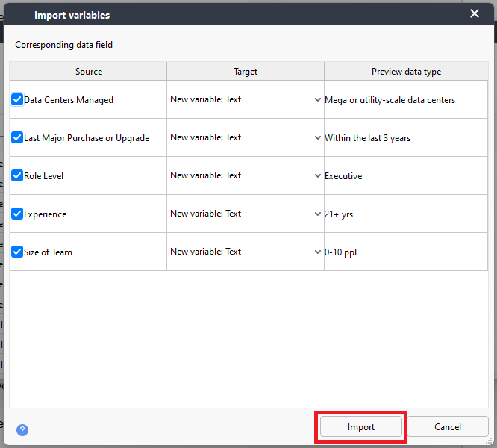Select the '21+ yrs' preview cell

click(406, 214)
